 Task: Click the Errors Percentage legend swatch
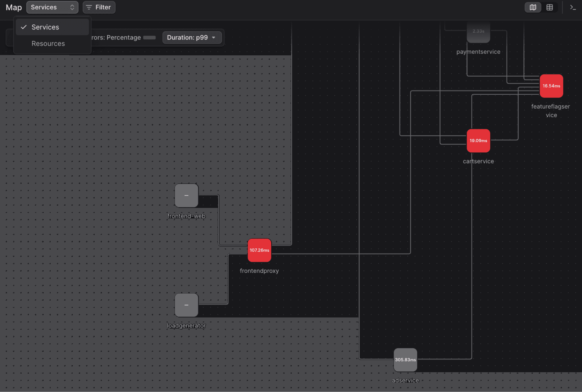149,38
